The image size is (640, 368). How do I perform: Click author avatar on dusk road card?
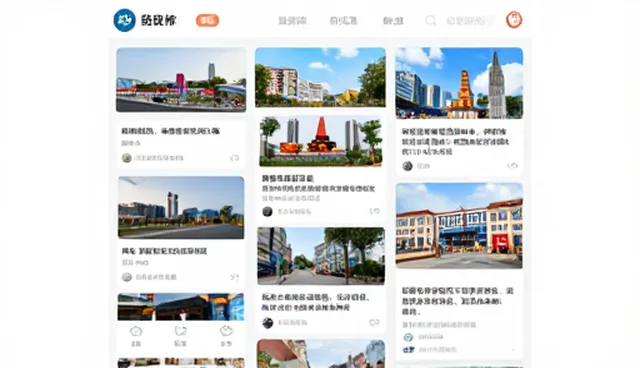pos(127,277)
